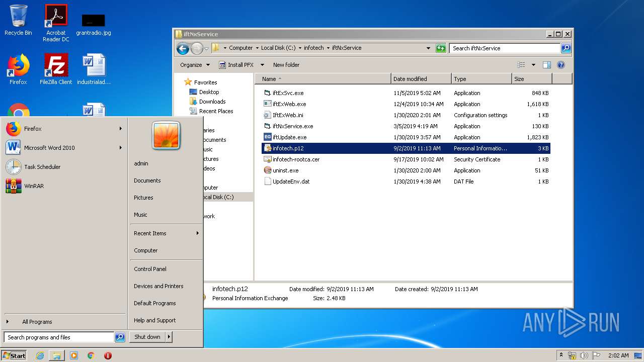The height and width of the screenshot is (362, 644).
Task: Open Windows Media Player from taskbar
Action: click(74, 355)
